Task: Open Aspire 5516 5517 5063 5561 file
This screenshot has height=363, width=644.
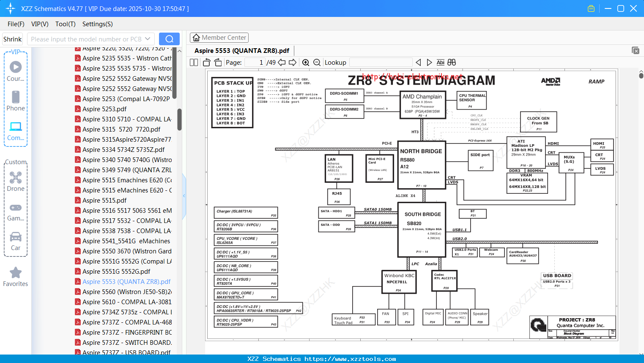Action: (123, 211)
